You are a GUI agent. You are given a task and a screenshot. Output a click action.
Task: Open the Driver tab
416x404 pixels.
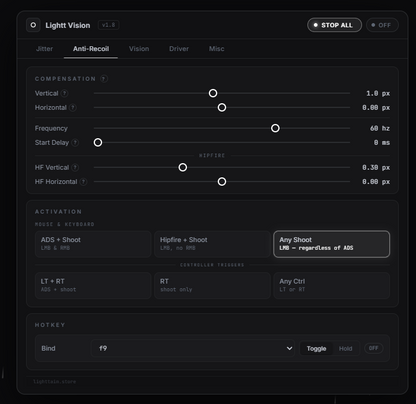[x=179, y=49]
